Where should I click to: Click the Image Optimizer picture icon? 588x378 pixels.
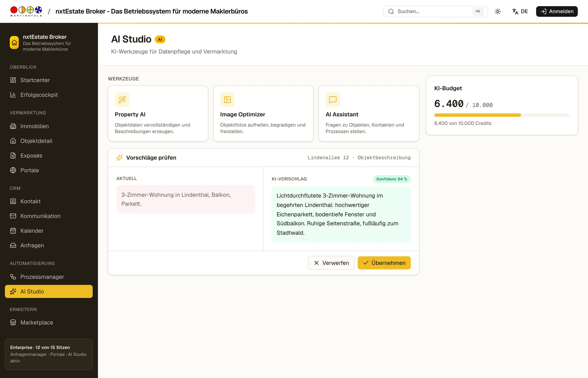(x=227, y=99)
